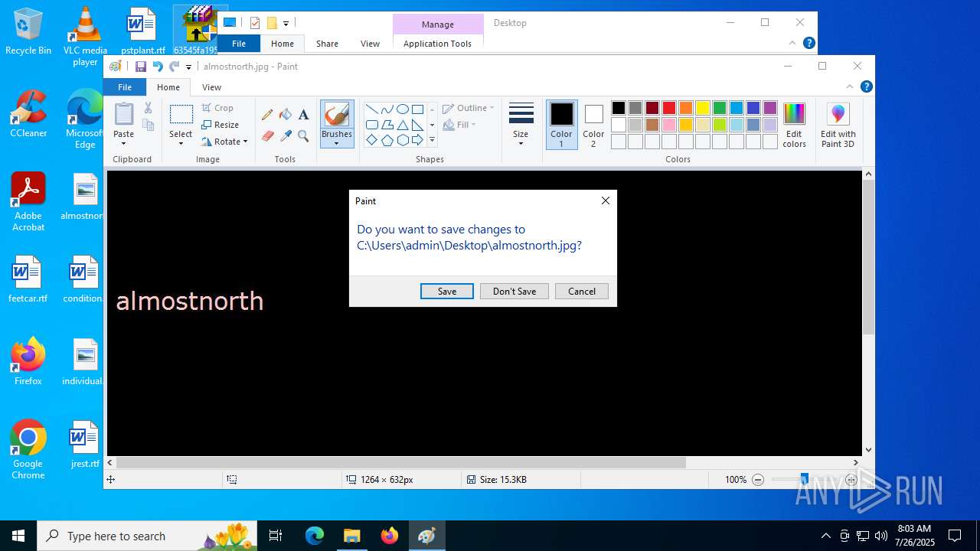This screenshot has height=551, width=980.
Task: Click Save icon in Paint quick access toolbar
Action: click(141, 67)
